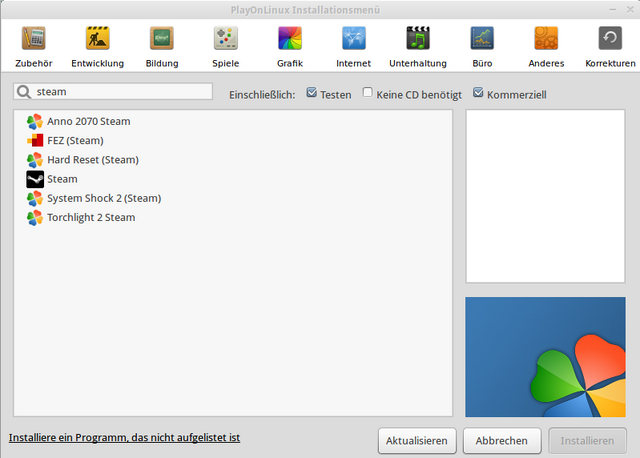This screenshot has width=640, height=458.
Task: Focus the search field containing 'steam'
Action: point(113,92)
